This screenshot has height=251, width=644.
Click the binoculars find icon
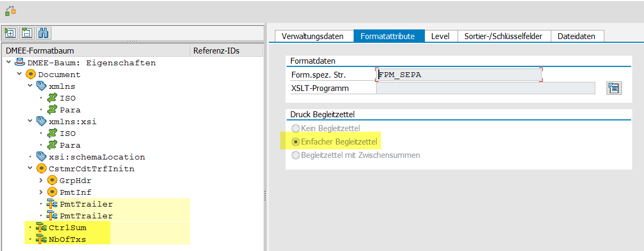[x=43, y=33]
